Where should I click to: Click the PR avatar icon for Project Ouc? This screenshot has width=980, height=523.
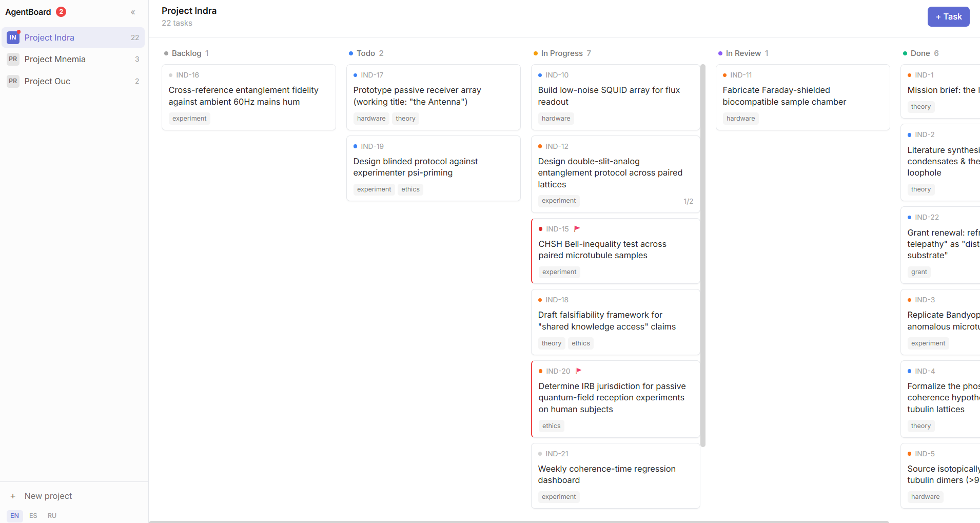13,81
